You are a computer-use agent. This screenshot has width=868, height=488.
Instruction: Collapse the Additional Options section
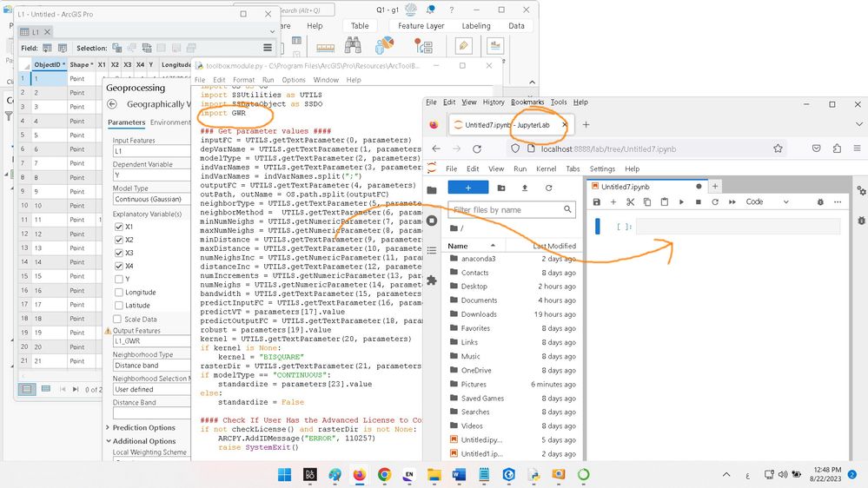point(142,441)
